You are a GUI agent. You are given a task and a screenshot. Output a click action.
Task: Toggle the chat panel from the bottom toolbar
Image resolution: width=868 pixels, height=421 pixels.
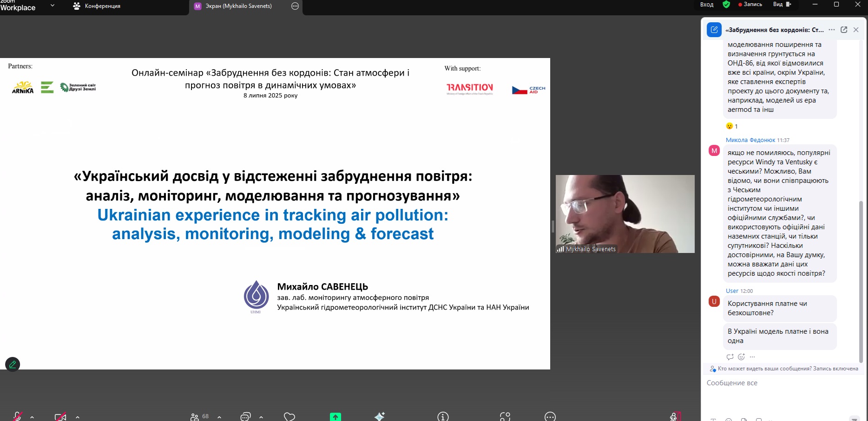pyautogui.click(x=245, y=416)
